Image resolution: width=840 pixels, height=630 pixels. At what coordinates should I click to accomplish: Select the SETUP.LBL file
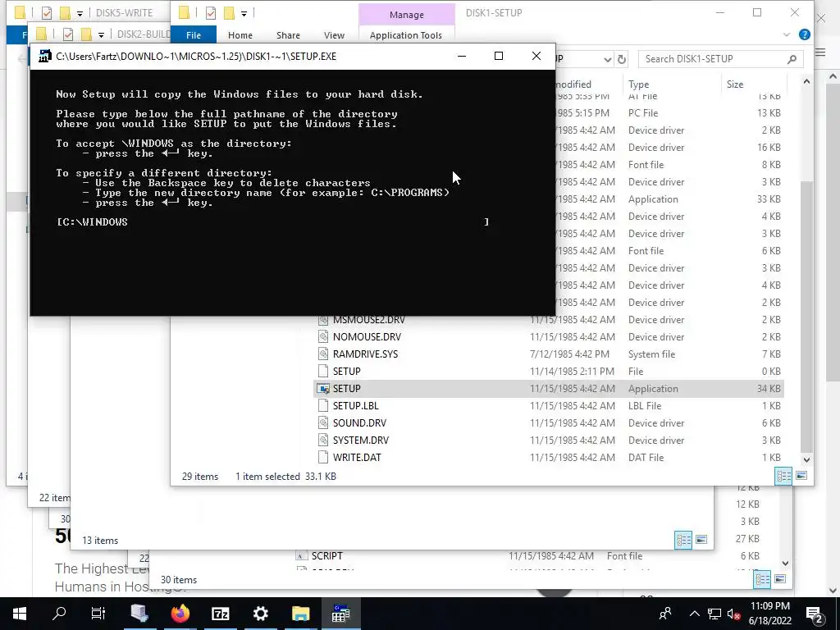pos(356,405)
